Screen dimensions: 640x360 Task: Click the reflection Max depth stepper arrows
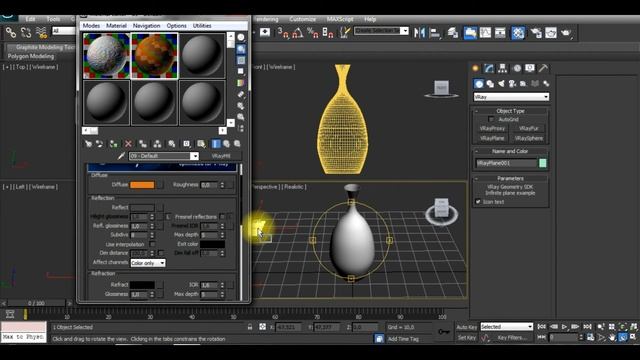[x=222, y=235]
